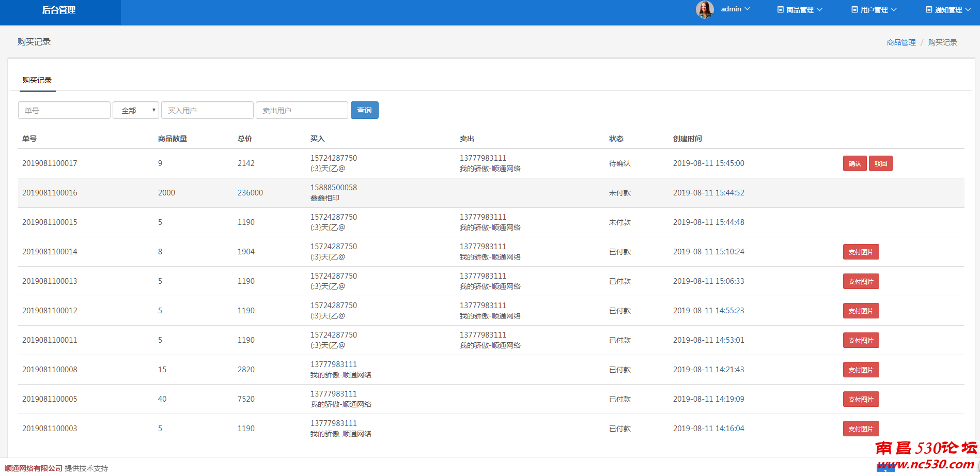Expand the 通知管理 top menu
The width and height of the screenshot is (980, 472).
tap(948, 10)
